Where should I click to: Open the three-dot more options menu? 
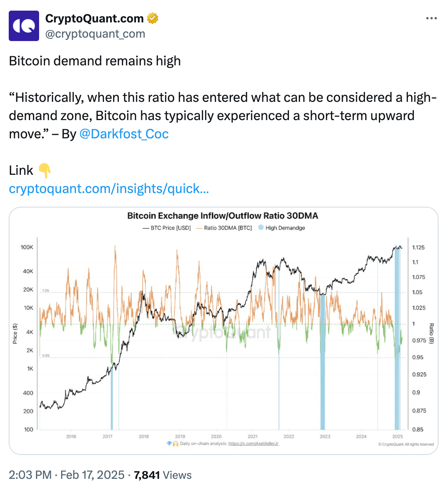431,18
